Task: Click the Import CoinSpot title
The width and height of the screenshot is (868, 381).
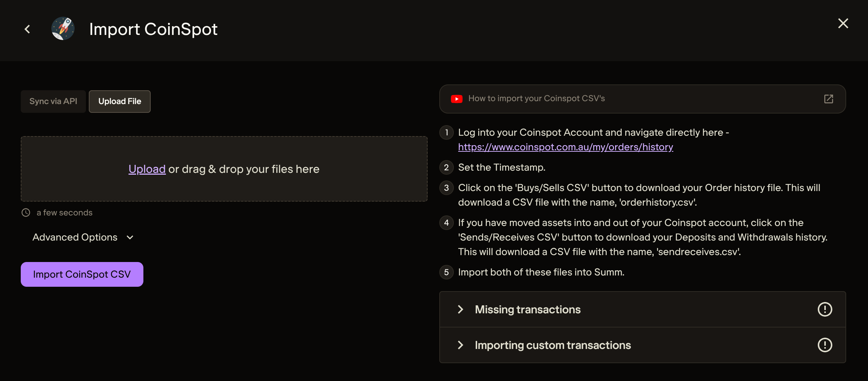Action: 153,29
